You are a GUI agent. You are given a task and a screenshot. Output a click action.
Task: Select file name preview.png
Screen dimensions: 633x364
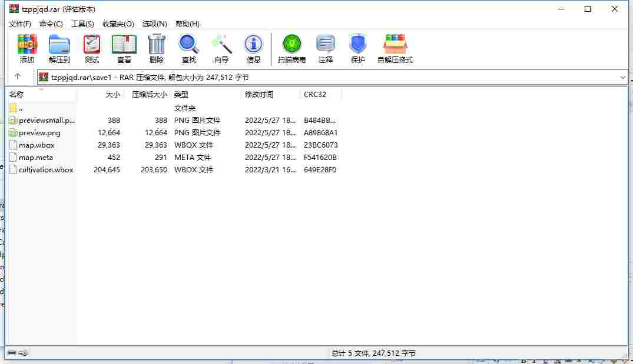coord(39,133)
